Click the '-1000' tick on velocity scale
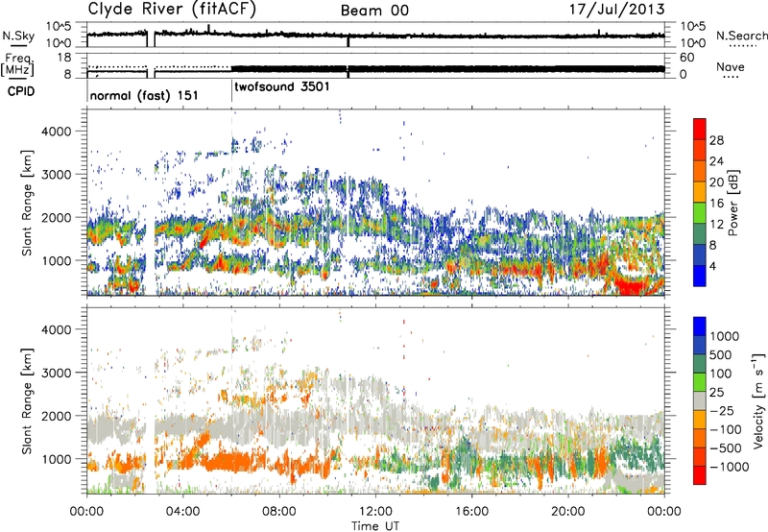768x532 pixels. [x=729, y=467]
